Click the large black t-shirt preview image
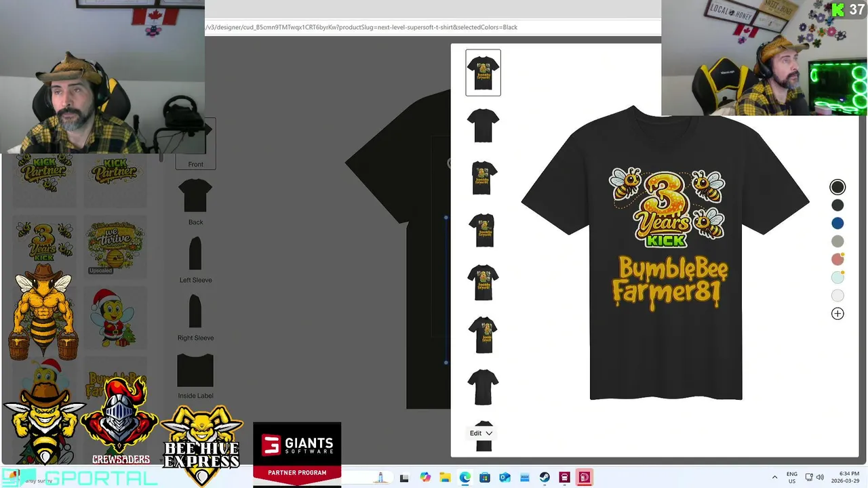This screenshot has height=488, width=868. point(665,253)
